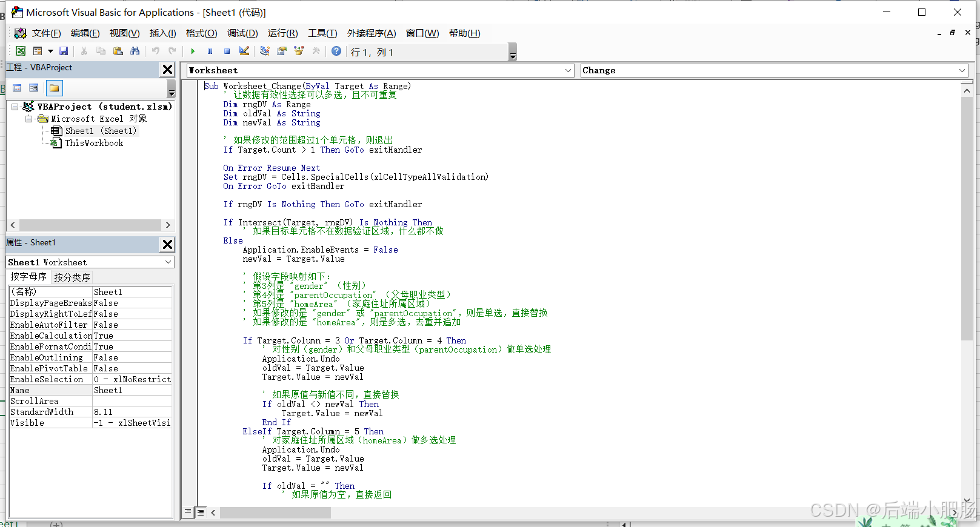The width and height of the screenshot is (980, 527).
Task: Click the VBA menu bar control icon
Action: click(21, 33)
